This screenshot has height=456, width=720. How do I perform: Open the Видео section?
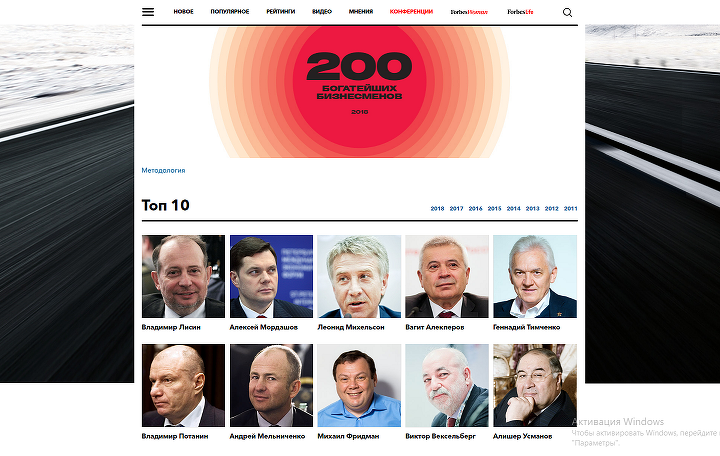click(x=322, y=11)
